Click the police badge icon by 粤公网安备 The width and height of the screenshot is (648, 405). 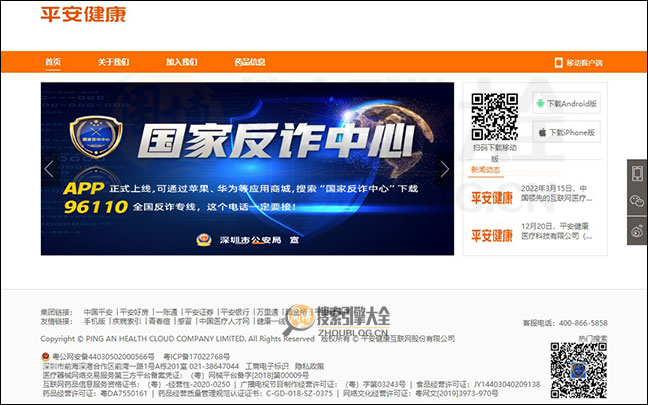45,356
